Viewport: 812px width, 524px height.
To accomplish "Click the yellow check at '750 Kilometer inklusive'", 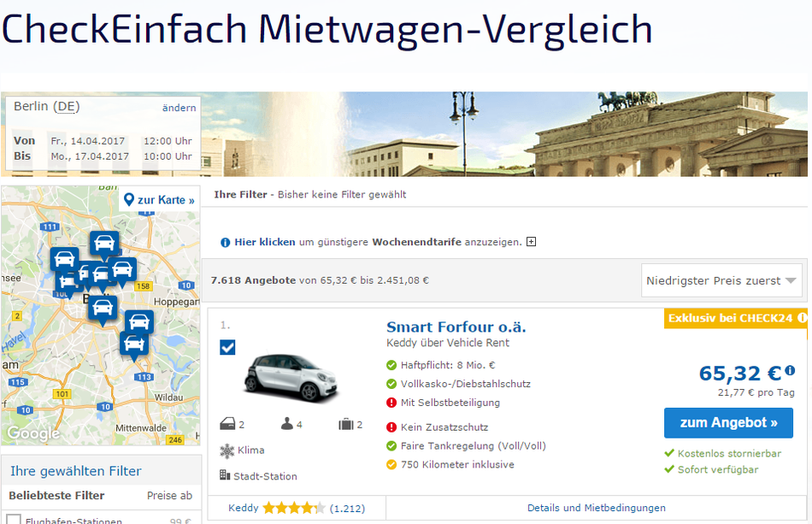I will (x=391, y=464).
